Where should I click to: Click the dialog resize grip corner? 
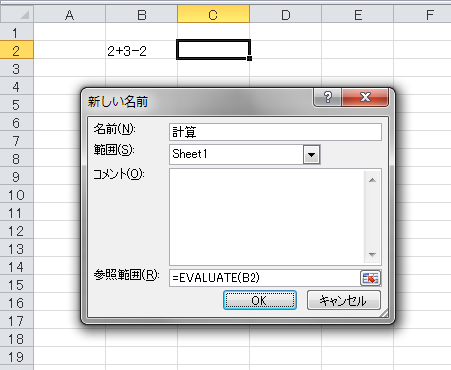point(384,313)
